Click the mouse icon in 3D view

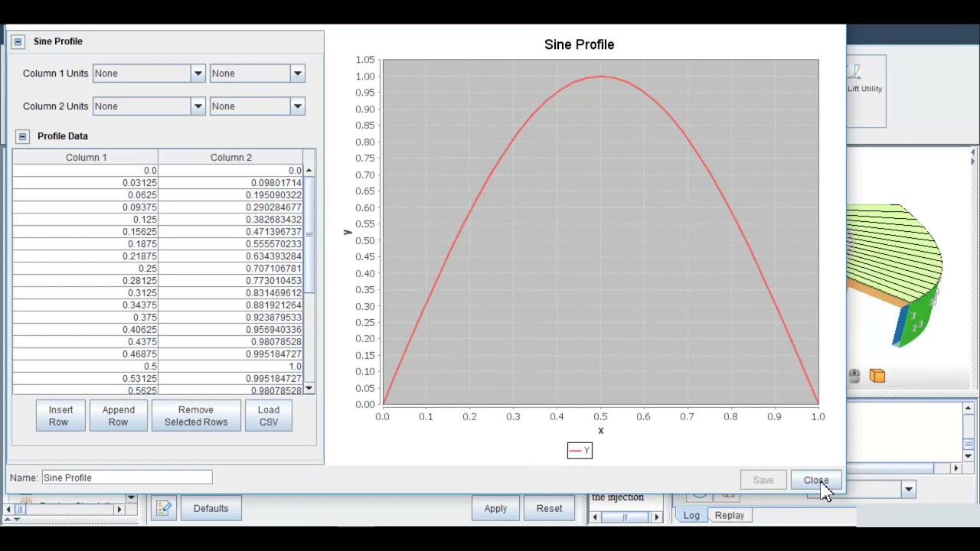[854, 376]
